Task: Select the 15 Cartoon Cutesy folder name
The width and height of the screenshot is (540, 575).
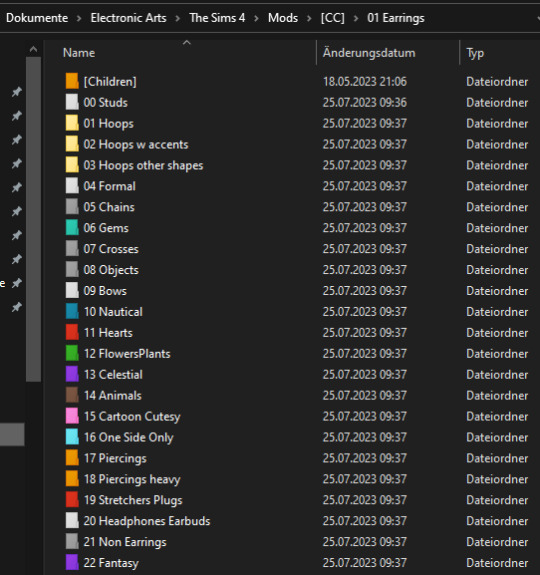Action: click(132, 417)
